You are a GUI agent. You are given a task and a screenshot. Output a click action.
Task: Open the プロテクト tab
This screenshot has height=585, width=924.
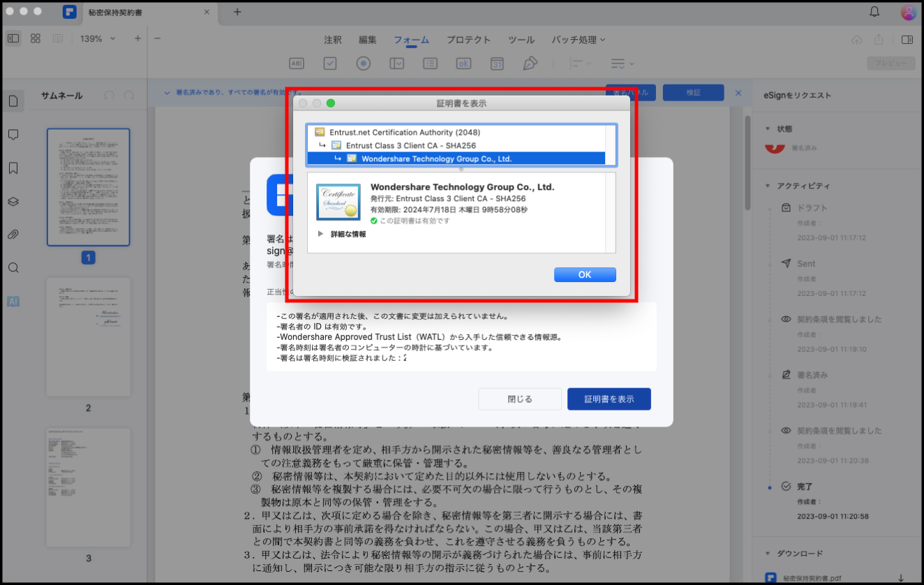[x=468, y=40]
